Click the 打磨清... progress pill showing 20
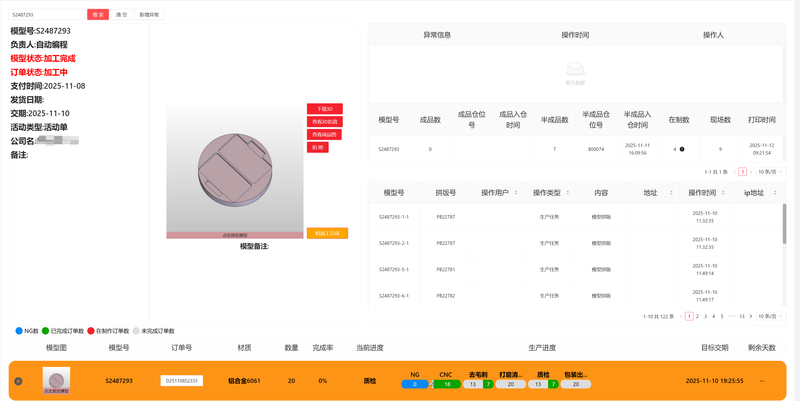Screen dimensions: 800x401 [x=511, y=384]
